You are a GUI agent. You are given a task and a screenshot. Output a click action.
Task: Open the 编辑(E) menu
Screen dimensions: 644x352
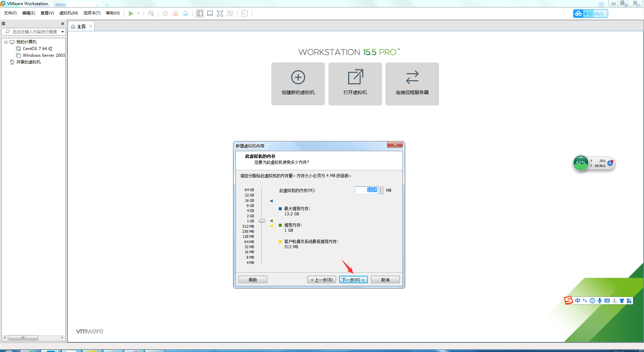pos(29,13)
